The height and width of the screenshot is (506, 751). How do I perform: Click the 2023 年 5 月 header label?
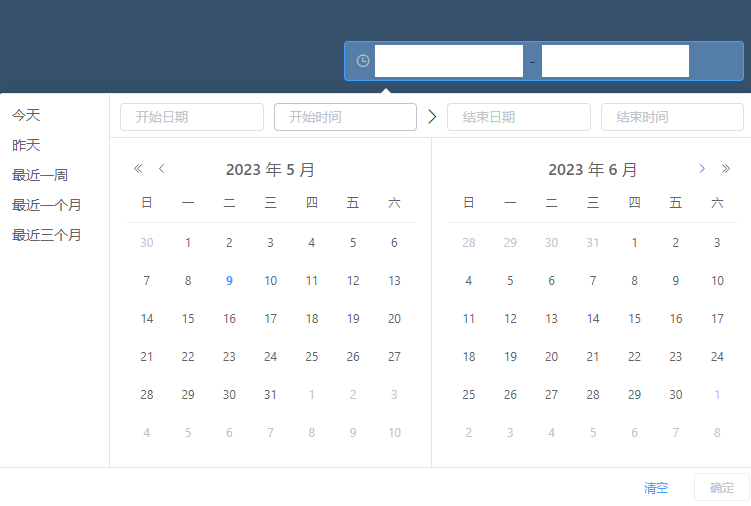point(270,170)
